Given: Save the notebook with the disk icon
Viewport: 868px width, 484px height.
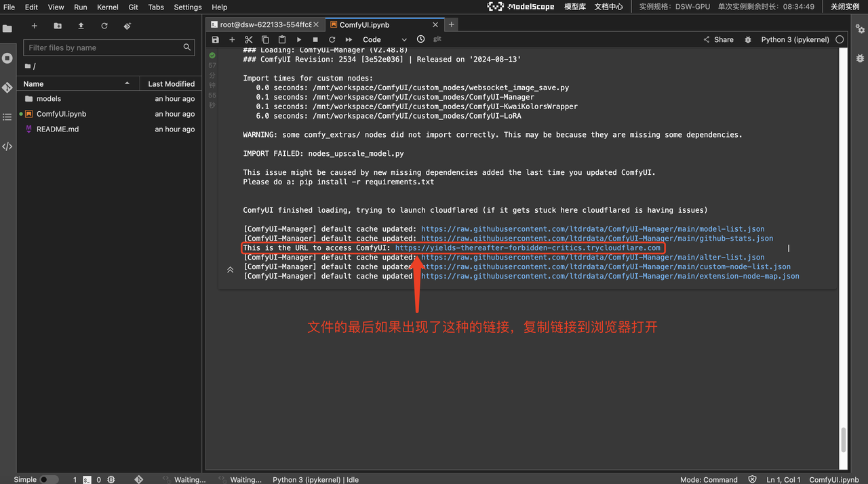Looking at the screenshot, I should coord(216,39).
